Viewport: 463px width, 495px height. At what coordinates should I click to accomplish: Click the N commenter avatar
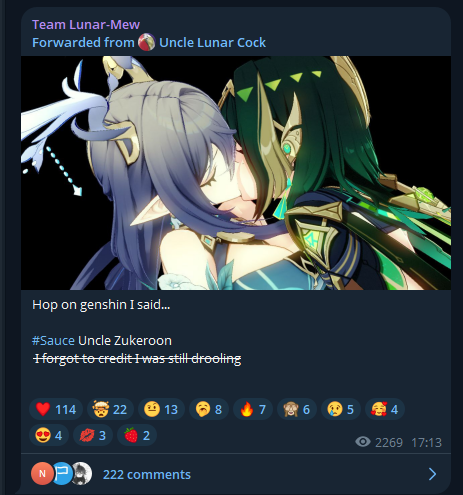tap(42, 473)
